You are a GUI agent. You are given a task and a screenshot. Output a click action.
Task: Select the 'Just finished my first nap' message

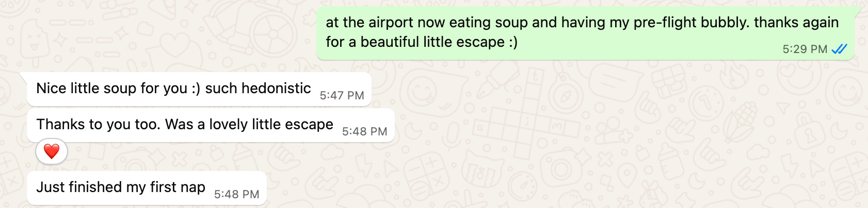point(147,188)
